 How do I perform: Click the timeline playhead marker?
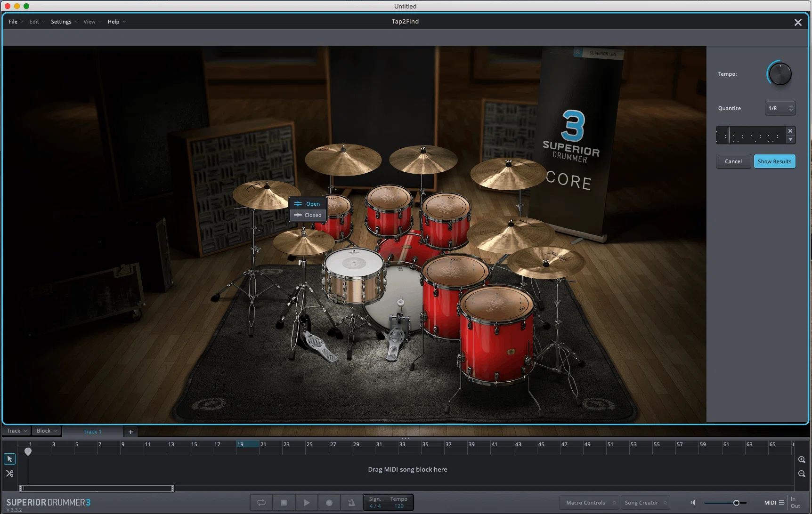click(x=28, y=451)
